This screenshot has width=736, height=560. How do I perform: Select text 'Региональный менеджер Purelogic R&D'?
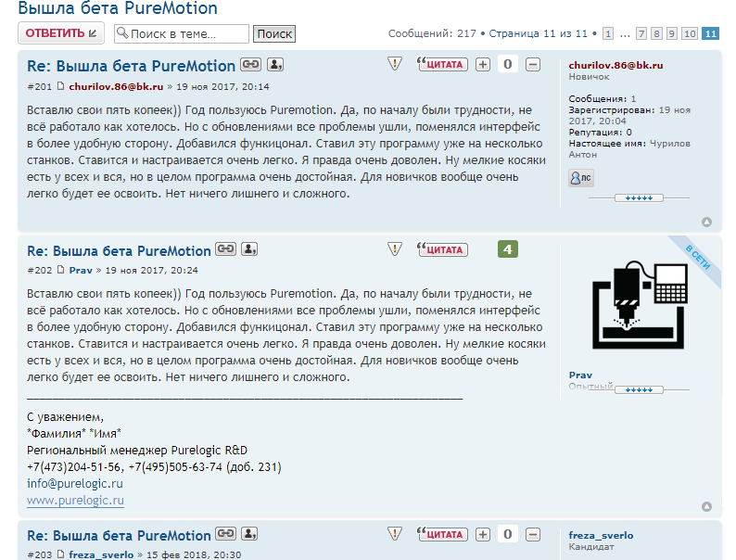tap(137, 451)
